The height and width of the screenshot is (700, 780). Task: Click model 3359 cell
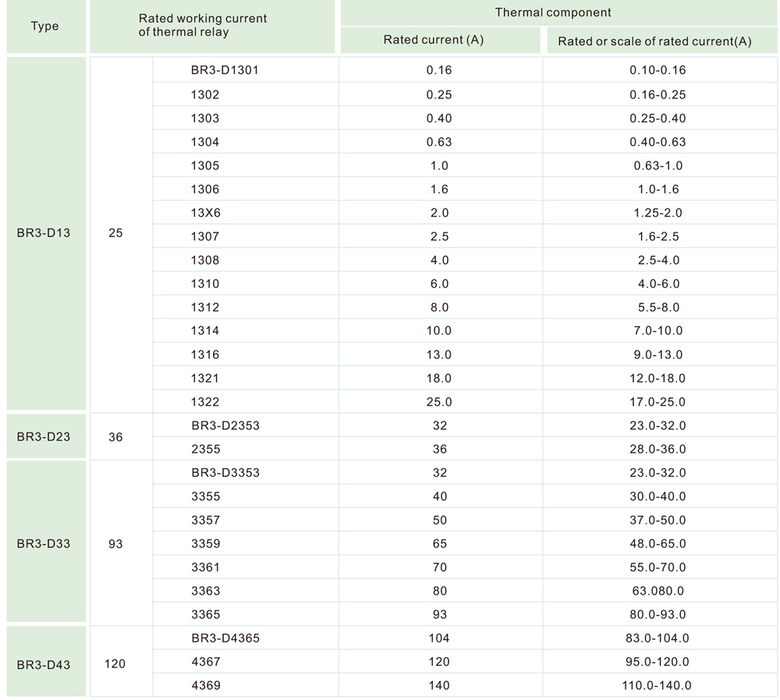pos(245,543)
